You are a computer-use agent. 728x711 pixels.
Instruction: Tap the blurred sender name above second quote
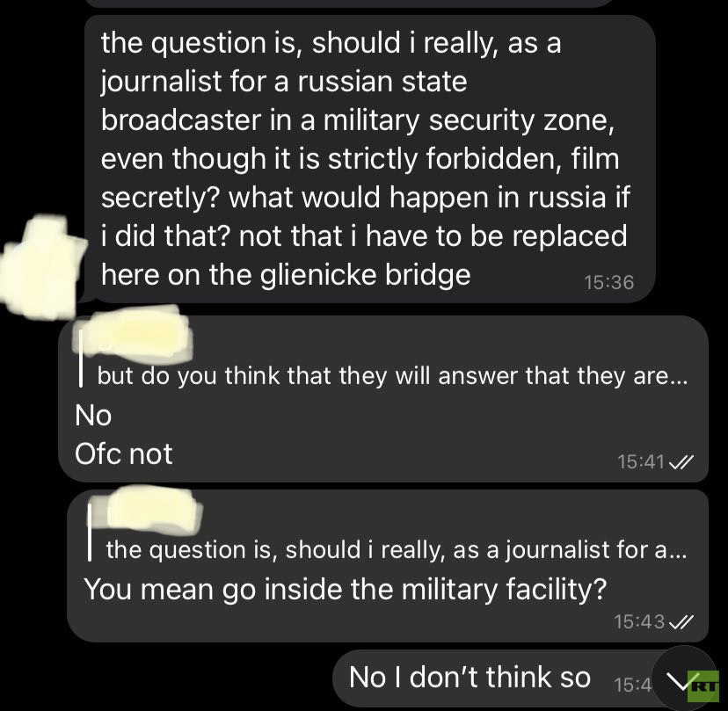(153, 508)
